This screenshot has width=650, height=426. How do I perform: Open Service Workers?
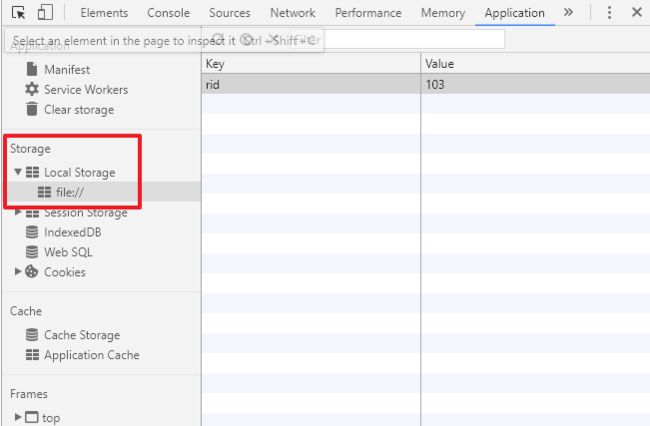86,90
